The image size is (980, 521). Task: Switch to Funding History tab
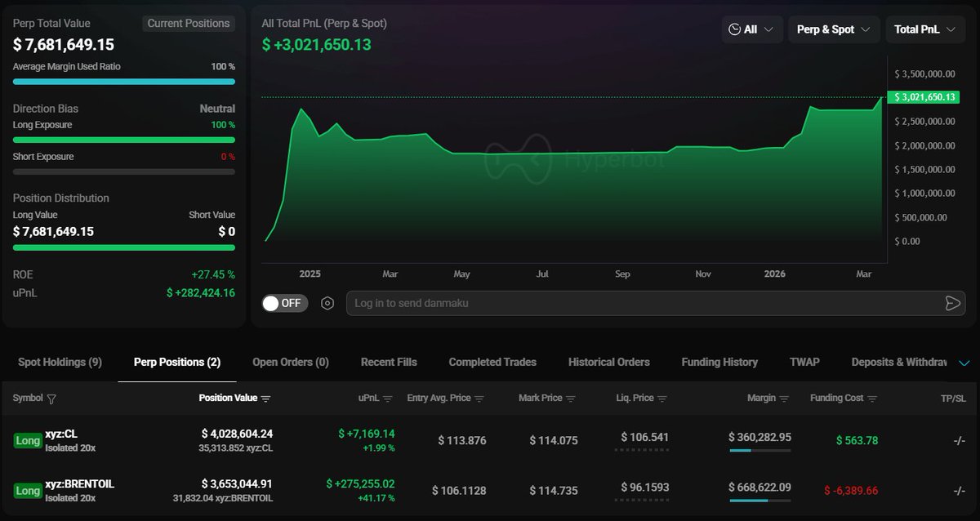point(719,362)
